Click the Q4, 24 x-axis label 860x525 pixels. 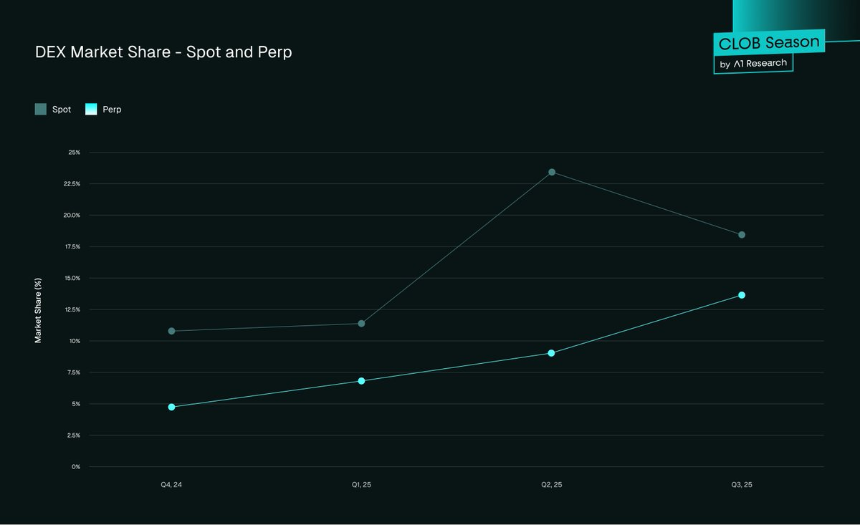click(171, 484)
